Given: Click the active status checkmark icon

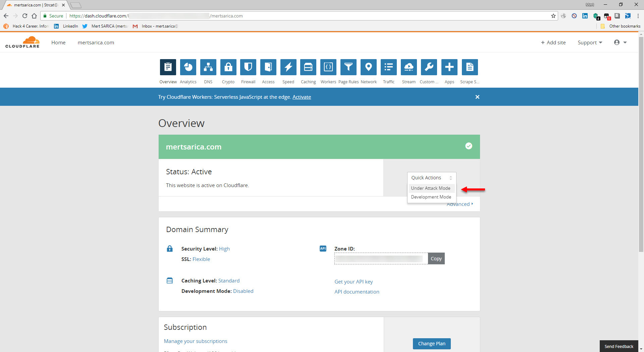Looking at the screenshot, I should click(x=469, y=146).
